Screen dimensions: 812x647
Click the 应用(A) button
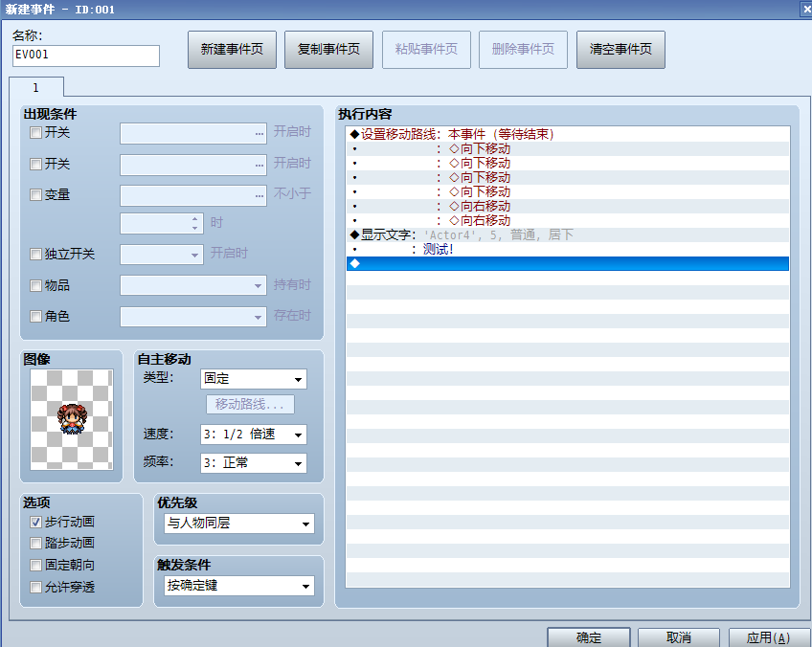769,637
